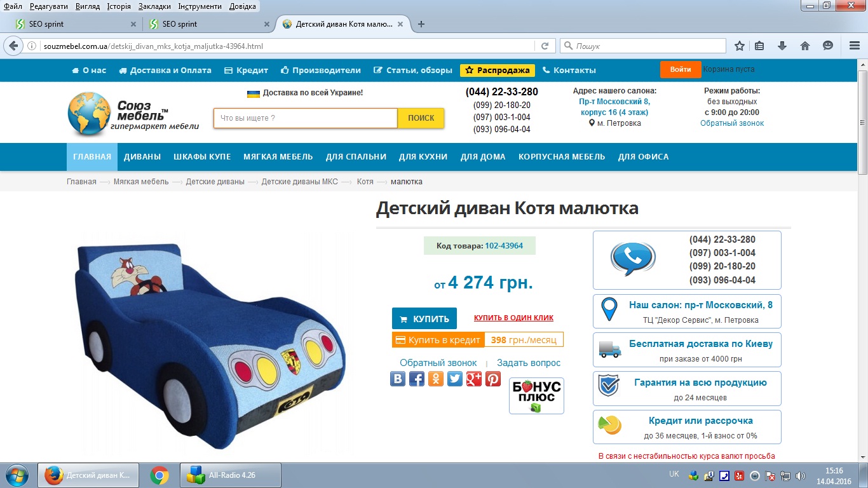Open the Производители page link
868x488 pixels.
pyautogui.click(x=321, y=71)
